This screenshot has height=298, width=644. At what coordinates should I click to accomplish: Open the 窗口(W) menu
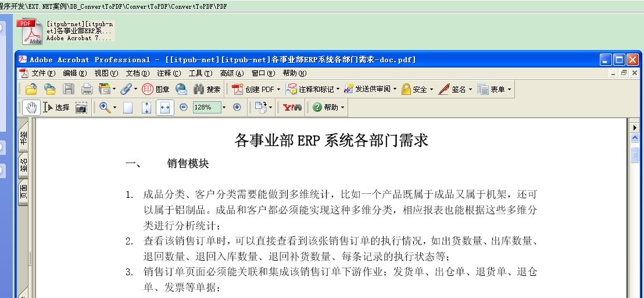[263, 73]
